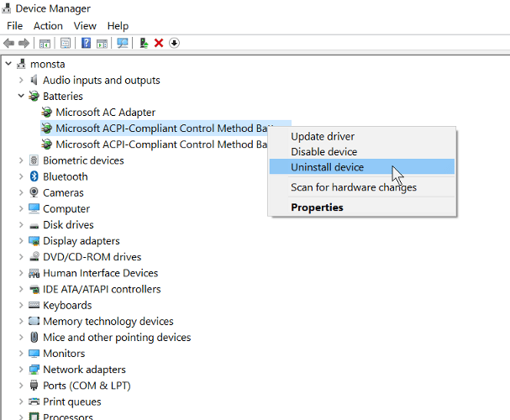
Task: Open Properties from the context menu
Action: coord(361,207)
